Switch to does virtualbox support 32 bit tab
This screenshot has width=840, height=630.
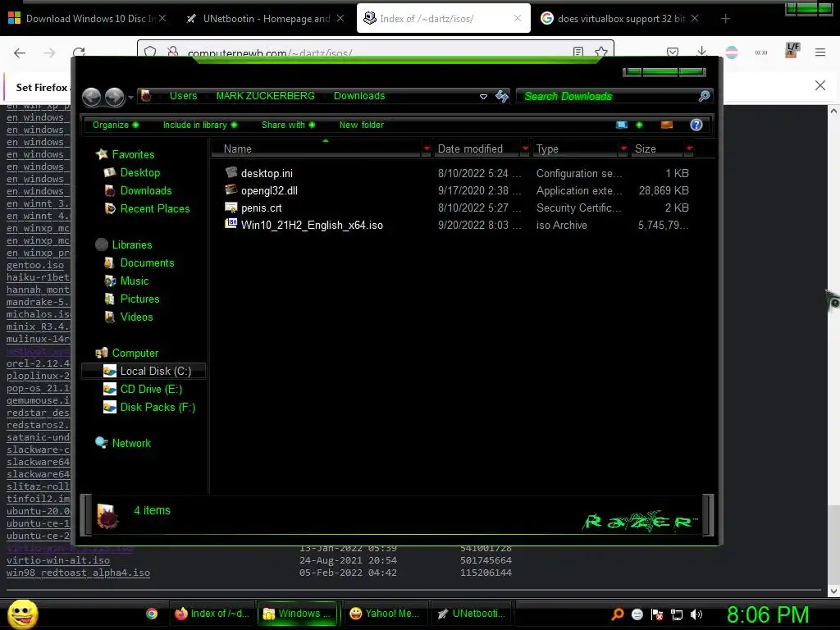pos(620,19)
